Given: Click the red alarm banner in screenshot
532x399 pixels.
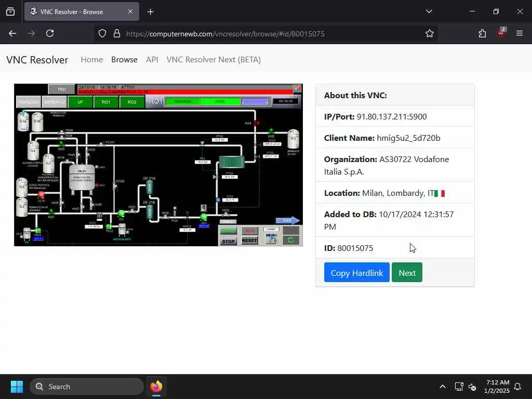Looking at the screenshot, I should click(x=185, y=92).
